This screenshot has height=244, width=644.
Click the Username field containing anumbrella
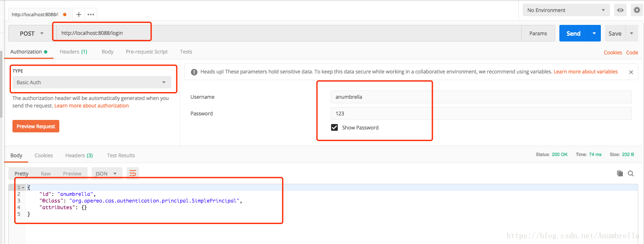coord(481,97)
